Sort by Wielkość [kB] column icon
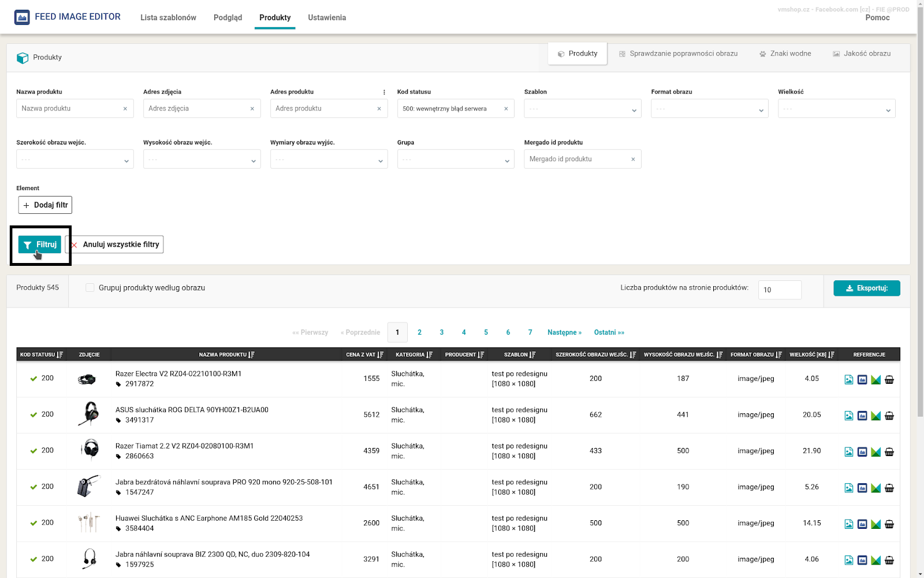 tap(831, 355)
